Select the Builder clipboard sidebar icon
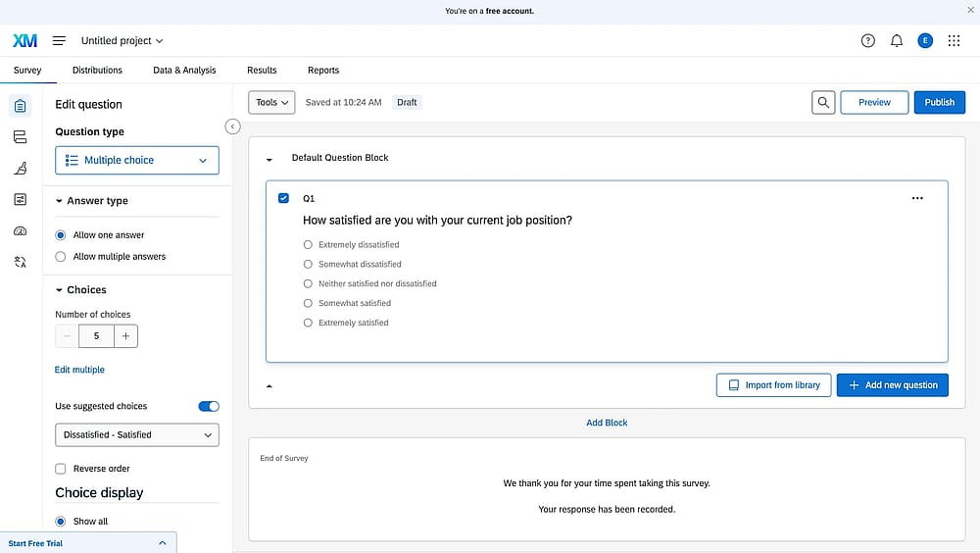 20,106
